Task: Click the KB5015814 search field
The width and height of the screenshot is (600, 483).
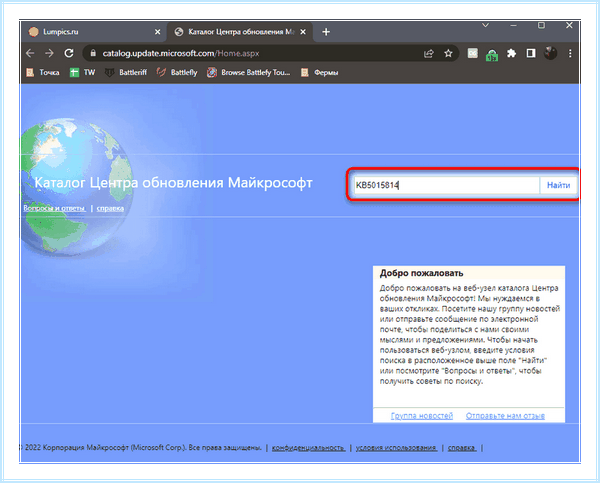Action: click(447, 185)
